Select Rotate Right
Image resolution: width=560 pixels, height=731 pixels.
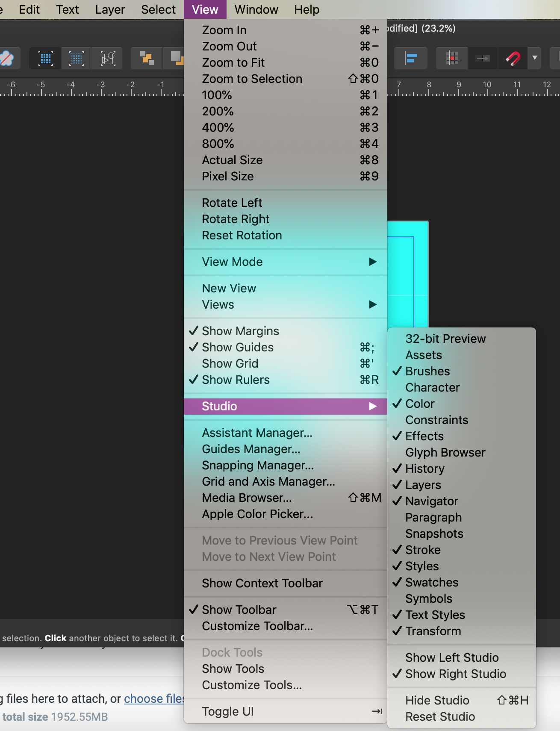click(286, 219)
